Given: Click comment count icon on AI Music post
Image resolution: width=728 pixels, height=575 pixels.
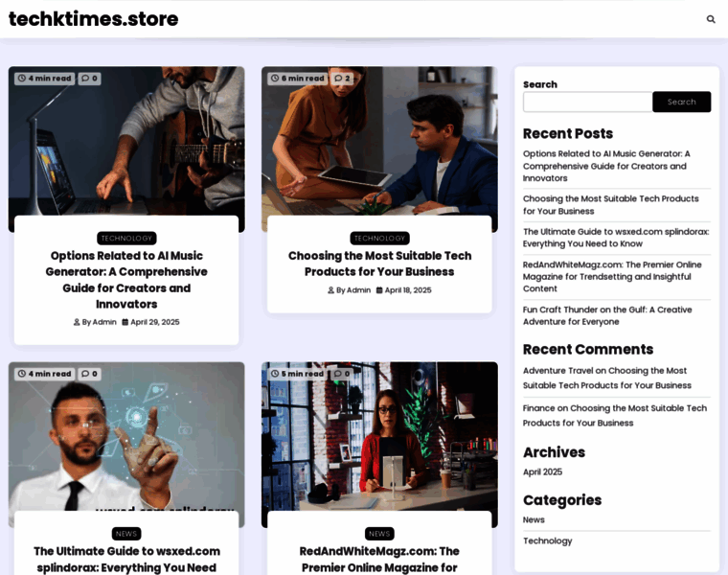Looking at the screenshot, I should [x=89, y=79].
